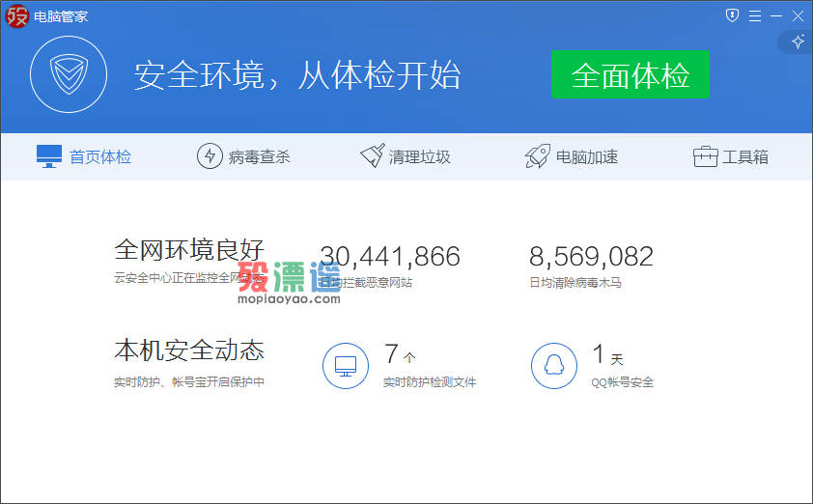Click the QQ penguin icon
Screen dimensions: 813x504
tap(554, 366)
